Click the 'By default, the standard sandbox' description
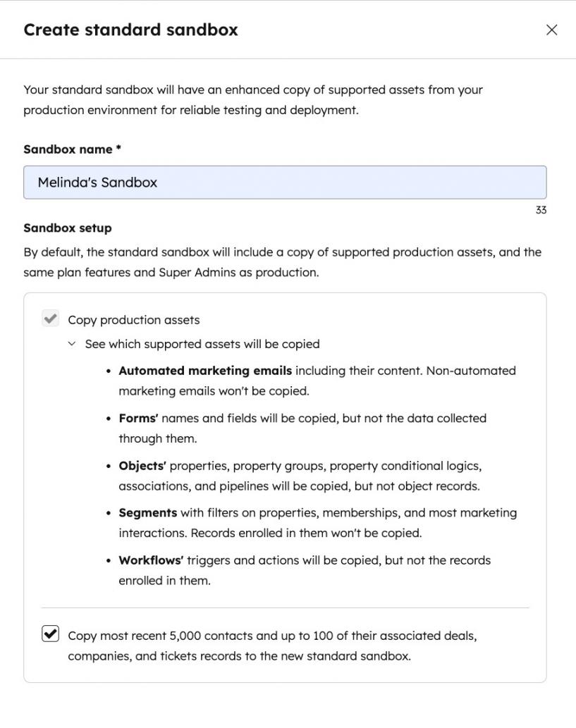 pos(282,262)
